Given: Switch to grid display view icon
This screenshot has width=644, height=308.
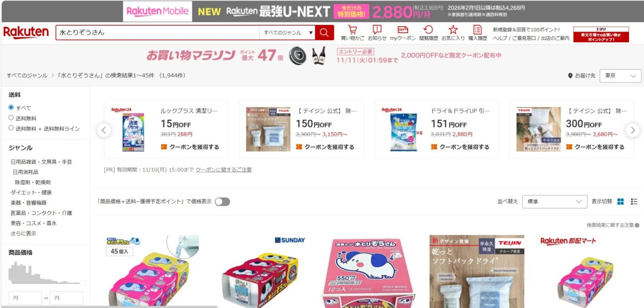Looking at the screenshot, I should point(620,202).
